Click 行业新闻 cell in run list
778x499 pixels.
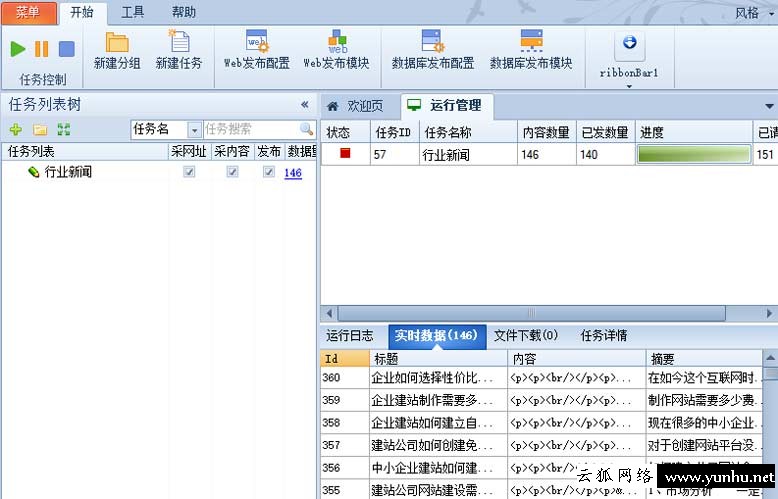(x=468, y=155)
